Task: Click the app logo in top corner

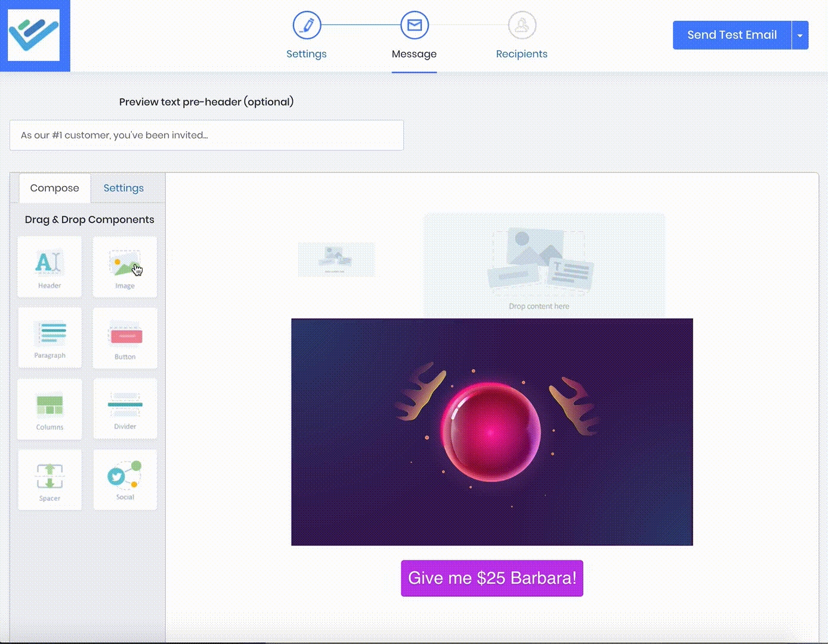Action: click(34, 35)
